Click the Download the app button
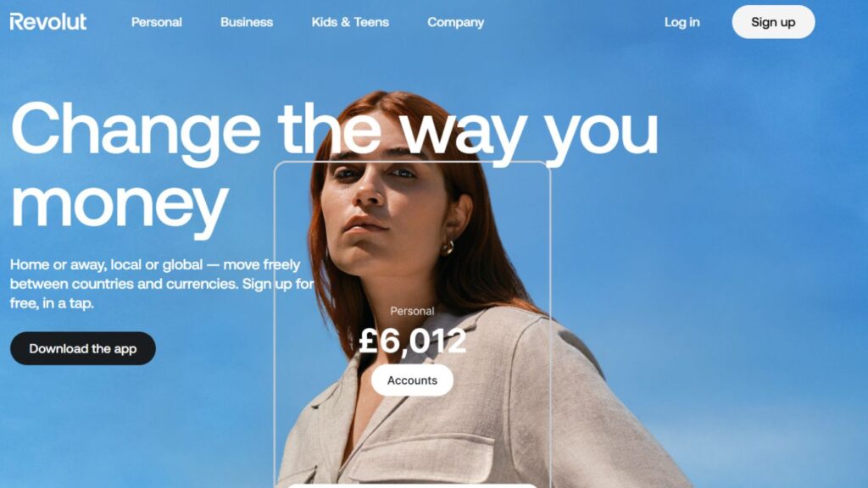Screen dimensions: 868x488 click(83, 348)
